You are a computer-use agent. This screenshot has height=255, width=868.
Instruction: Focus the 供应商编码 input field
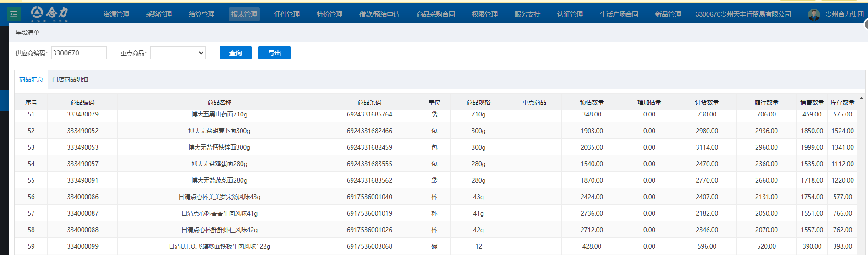click(x=79, y=53)
